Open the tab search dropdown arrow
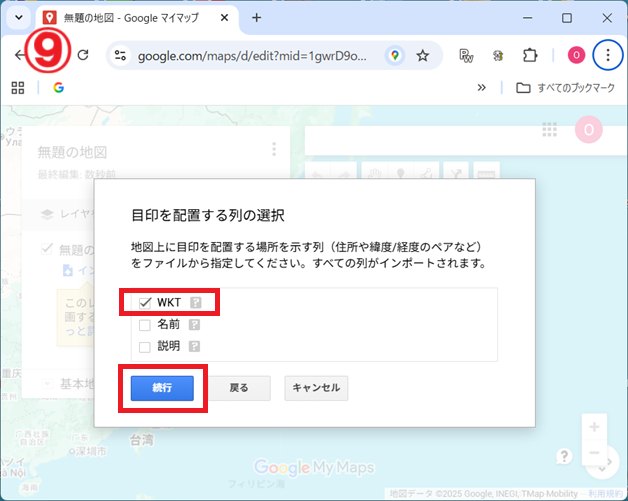The image size is (628, 501). click(x=18, y=18)
